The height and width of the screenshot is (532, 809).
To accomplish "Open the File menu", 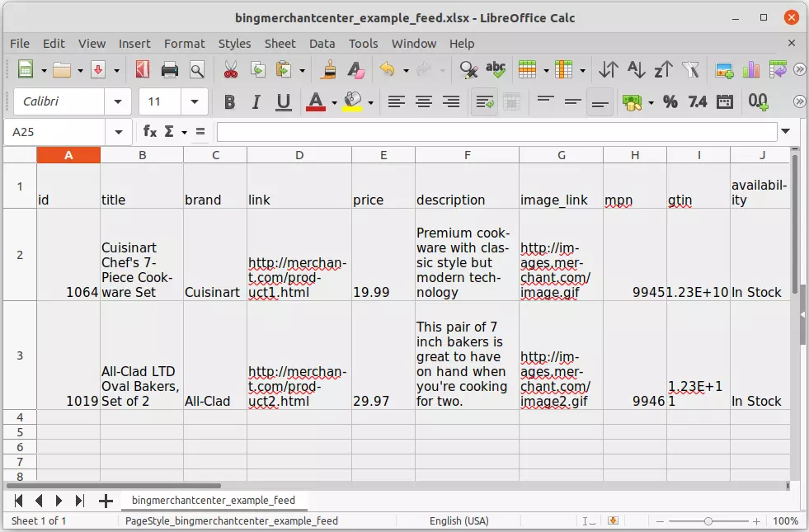I will click(20, 44).
